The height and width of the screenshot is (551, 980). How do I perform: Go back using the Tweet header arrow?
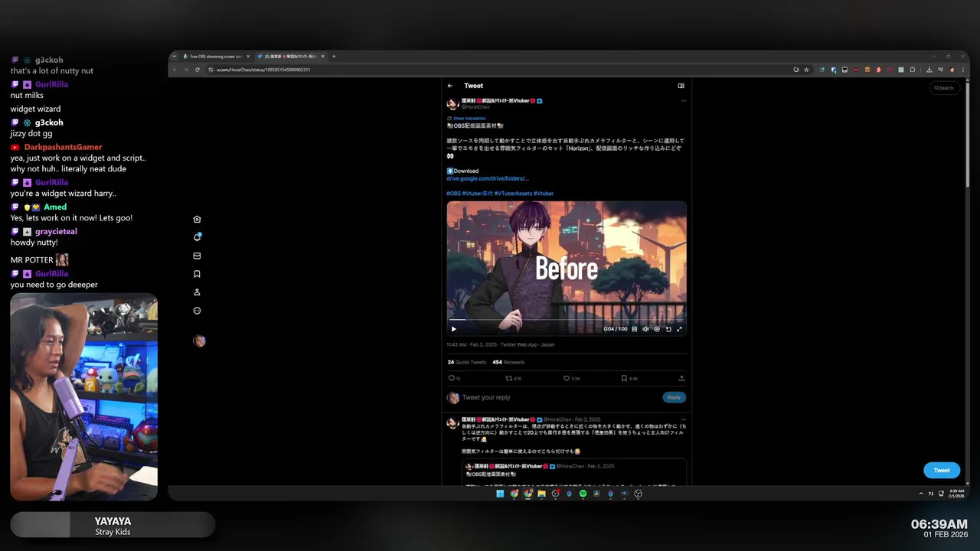[450, 86]
